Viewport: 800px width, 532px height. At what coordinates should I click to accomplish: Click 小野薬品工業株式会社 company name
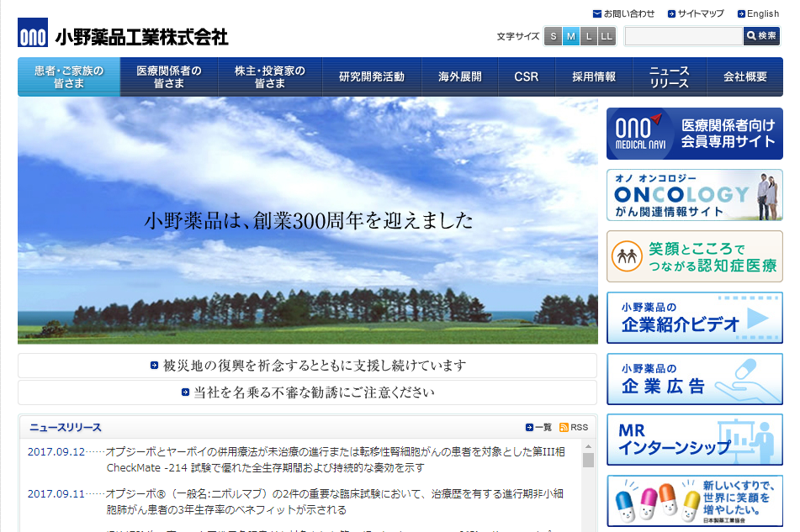142,37
